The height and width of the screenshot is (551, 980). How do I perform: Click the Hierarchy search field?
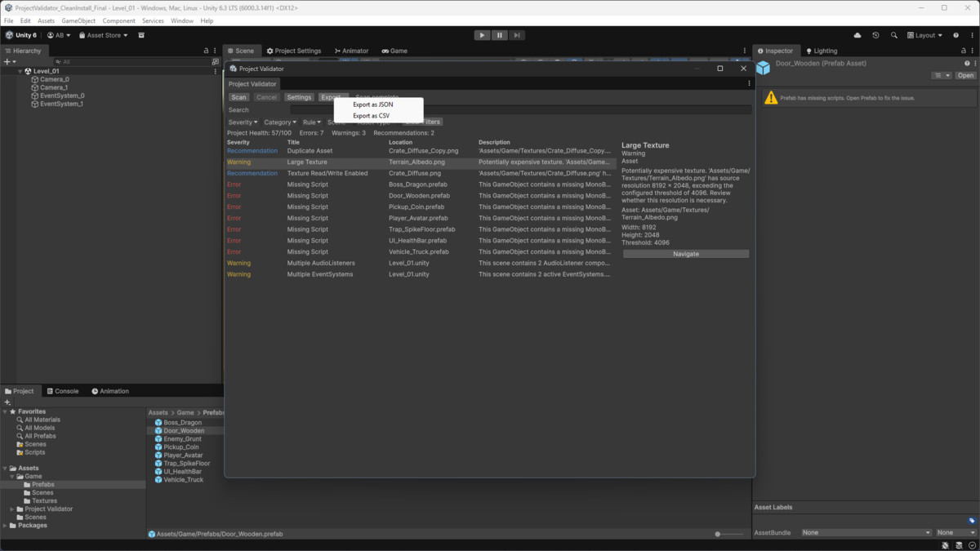coord(131,61)
